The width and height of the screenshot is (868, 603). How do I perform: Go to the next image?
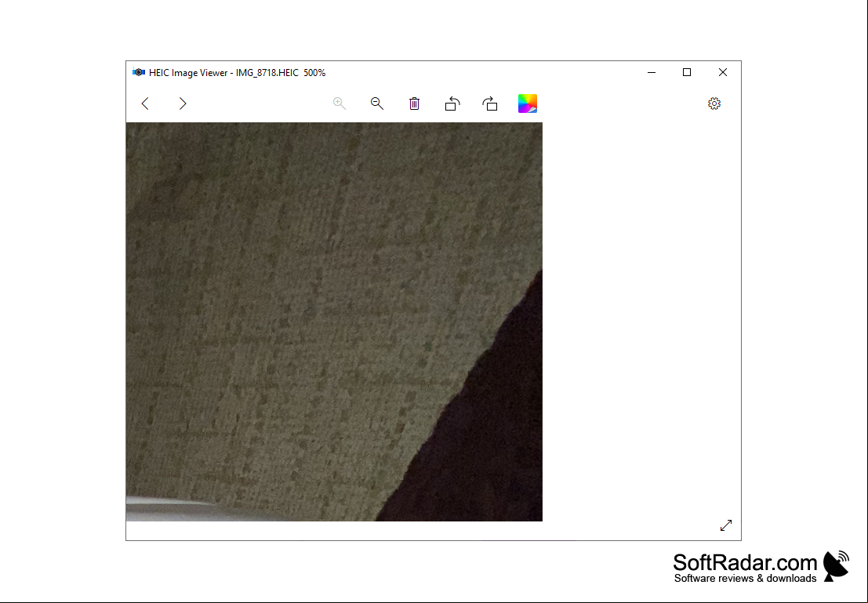point(183,104)
